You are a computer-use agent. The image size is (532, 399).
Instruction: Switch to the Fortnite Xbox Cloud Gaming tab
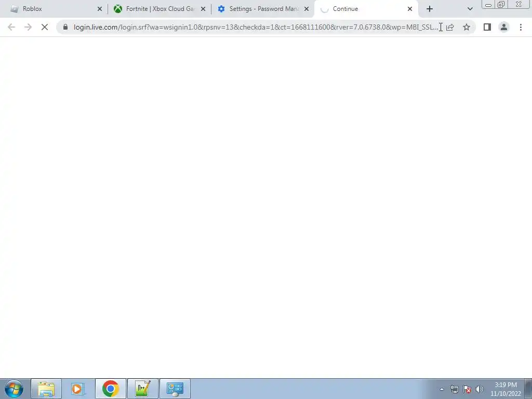159,9
